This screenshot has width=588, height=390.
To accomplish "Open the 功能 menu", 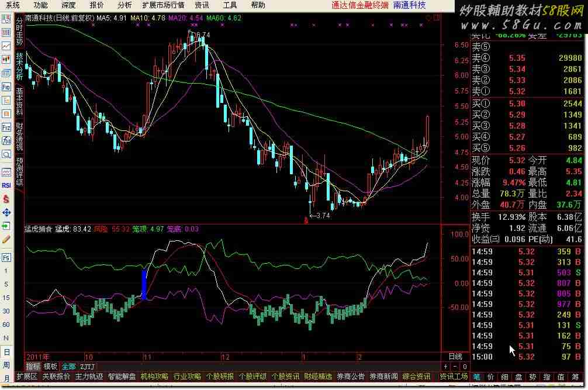I will (40, 5).
